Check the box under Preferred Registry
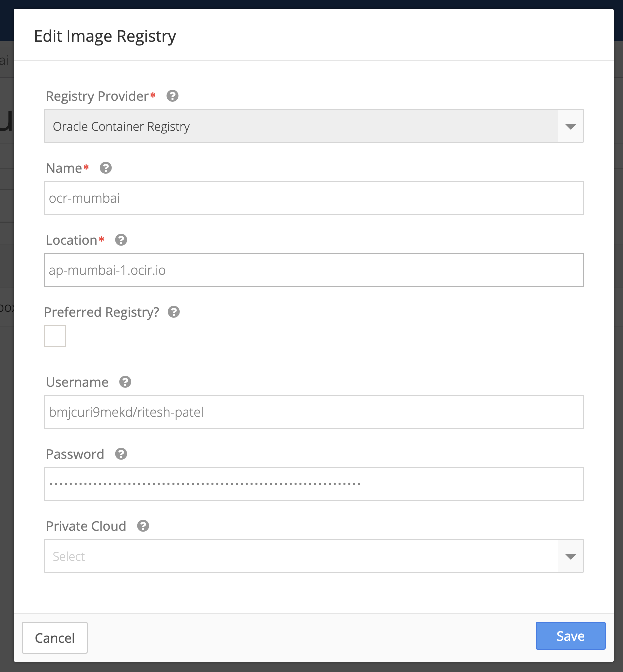Screen dimensions: 623x672 [x=55, y=335]
